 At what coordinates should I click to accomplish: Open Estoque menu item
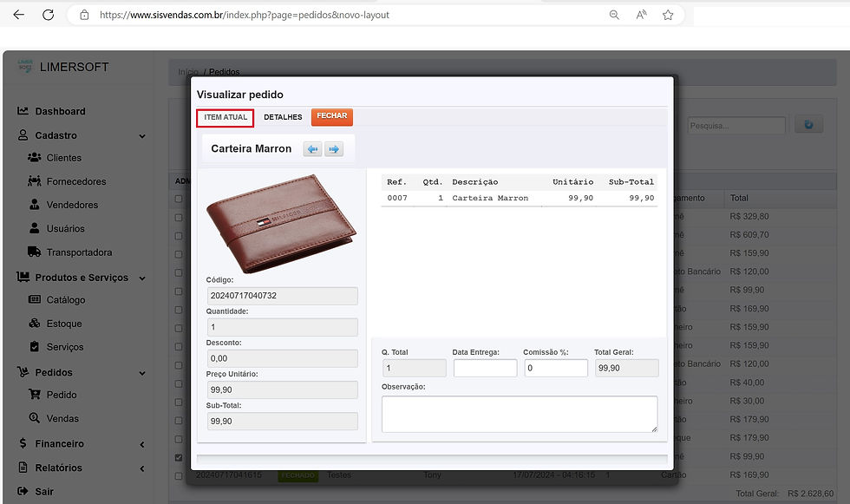pyautogui.click(x=64, y=324)
